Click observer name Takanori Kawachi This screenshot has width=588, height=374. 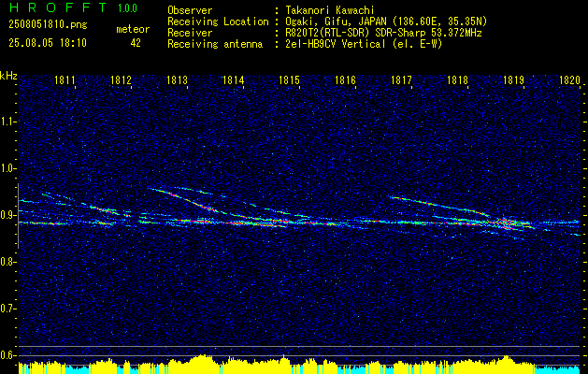tap(330, 10)
